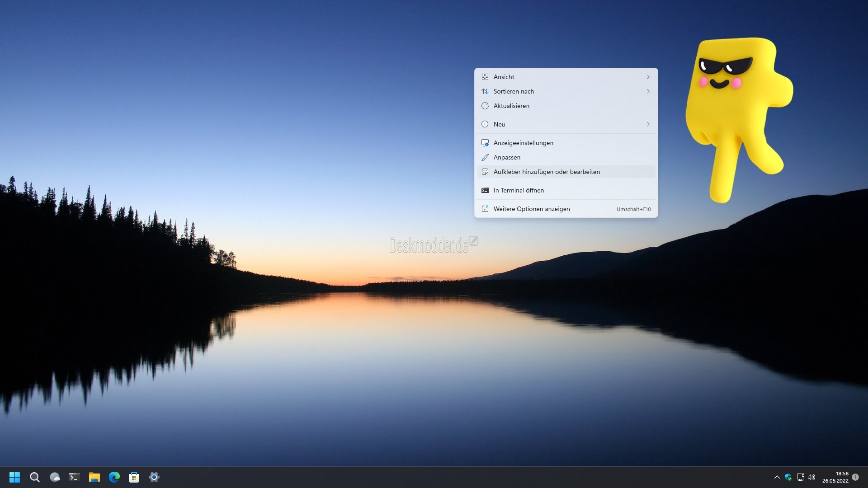Open File Explorer from taskbar
Image resolution: width=868 pixels, height=488 pixels.
pyautogui.click(x=94, y=477)
